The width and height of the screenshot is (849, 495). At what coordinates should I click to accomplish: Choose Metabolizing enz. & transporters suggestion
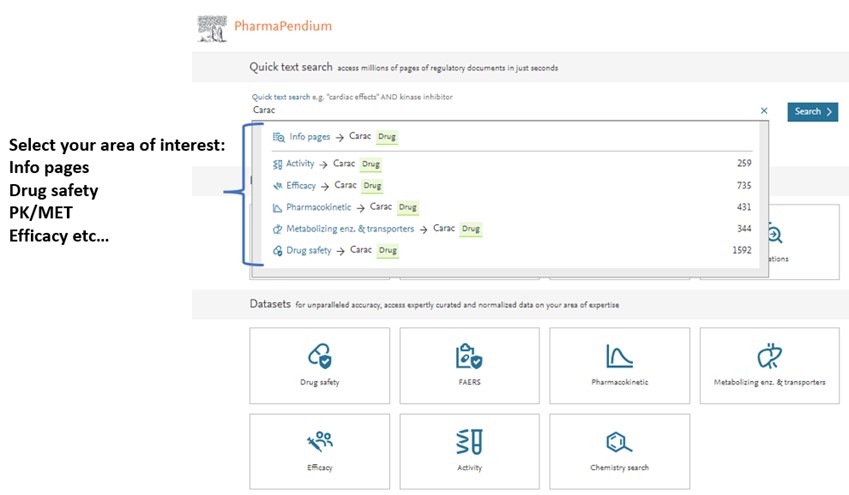point(350,229)
